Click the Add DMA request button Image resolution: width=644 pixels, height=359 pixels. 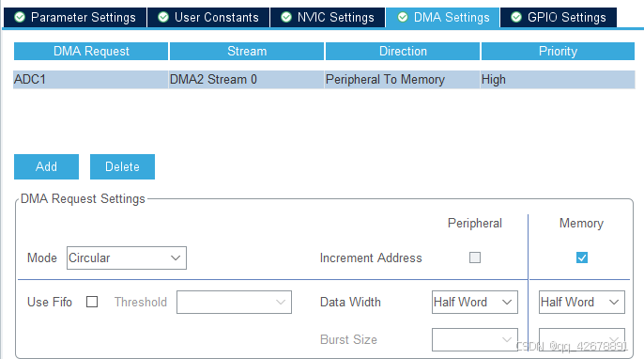[x=46, y=166]
